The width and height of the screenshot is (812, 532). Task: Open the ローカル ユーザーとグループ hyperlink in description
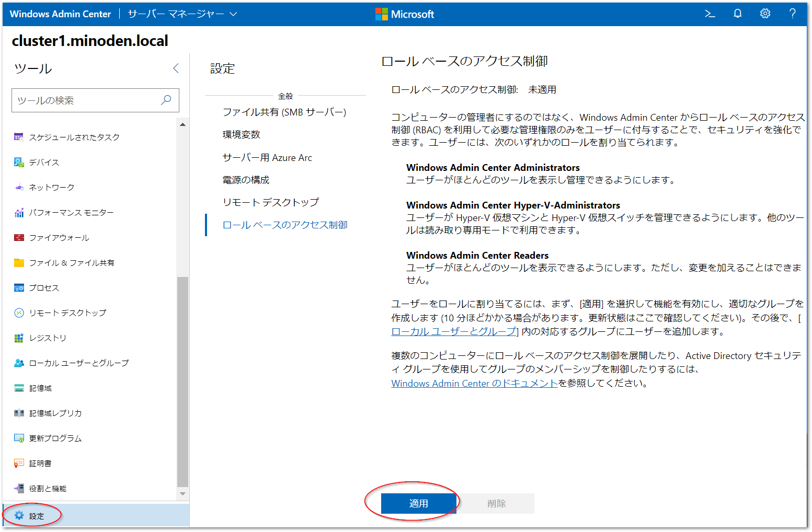click(x=454, y=331)
